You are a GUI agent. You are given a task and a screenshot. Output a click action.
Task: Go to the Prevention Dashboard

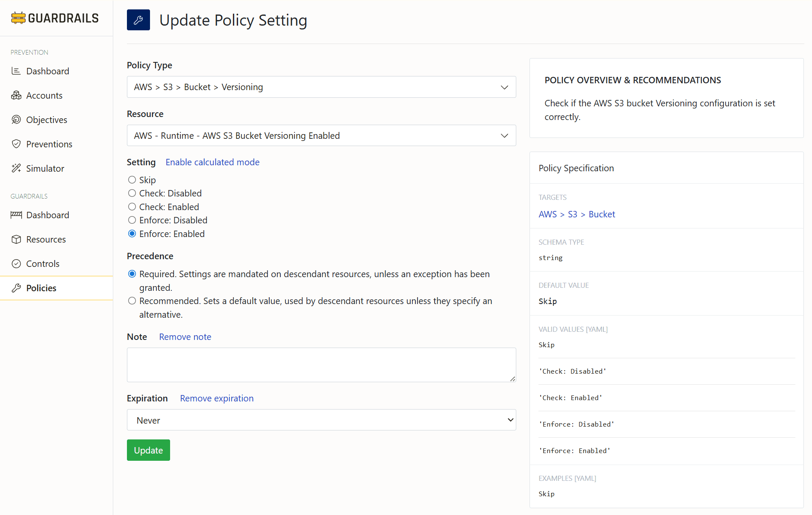[x=47, y=71]
